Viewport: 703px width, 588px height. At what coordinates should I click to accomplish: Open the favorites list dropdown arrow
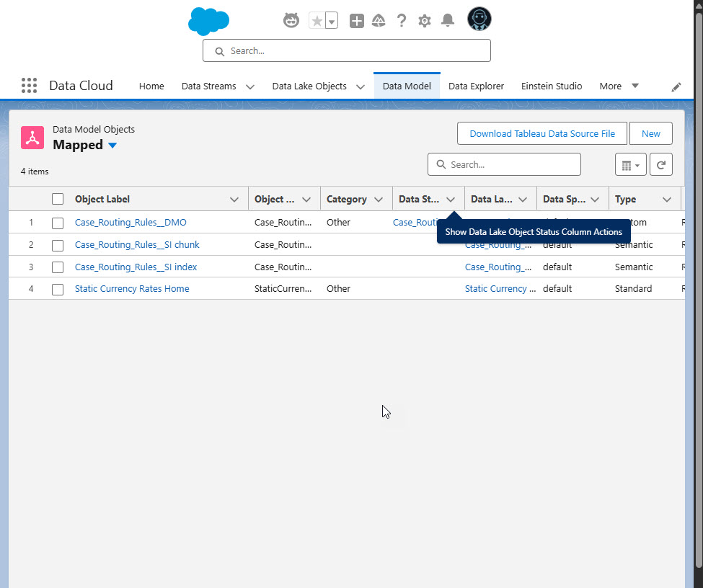pos(332,21)
